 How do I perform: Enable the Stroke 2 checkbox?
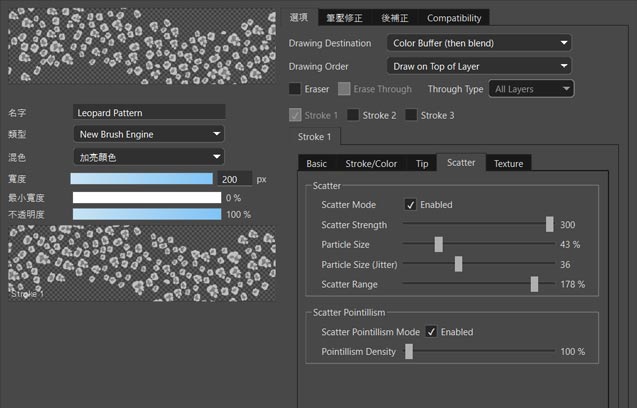[x=354, y=115]
